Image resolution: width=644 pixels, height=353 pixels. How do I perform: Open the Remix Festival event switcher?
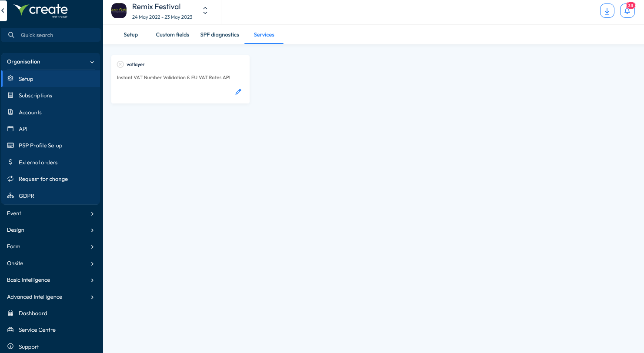pyautogui.click(x=205, y=10)
